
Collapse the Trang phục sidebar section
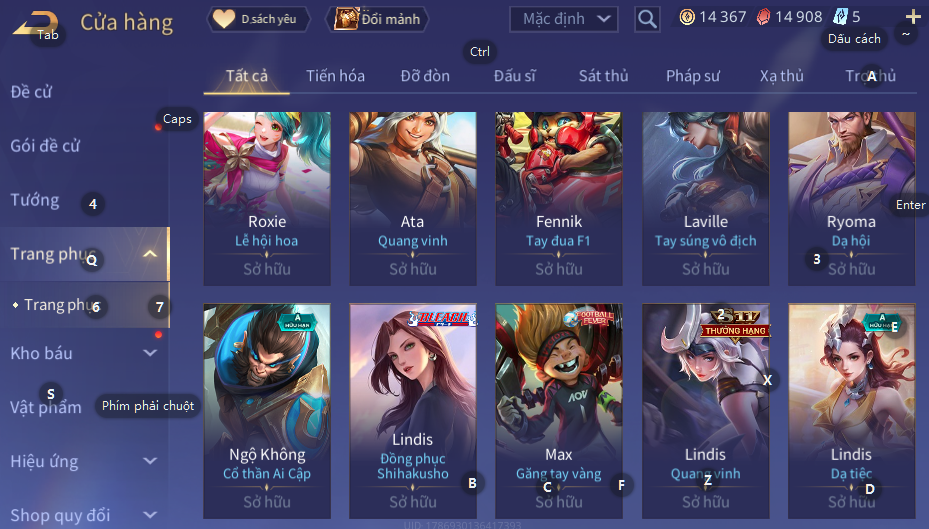click(x=150, y=254)
